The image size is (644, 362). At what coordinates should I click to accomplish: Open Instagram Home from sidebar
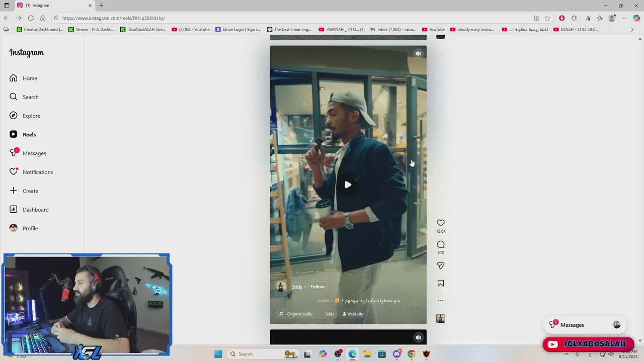(23, 78)
